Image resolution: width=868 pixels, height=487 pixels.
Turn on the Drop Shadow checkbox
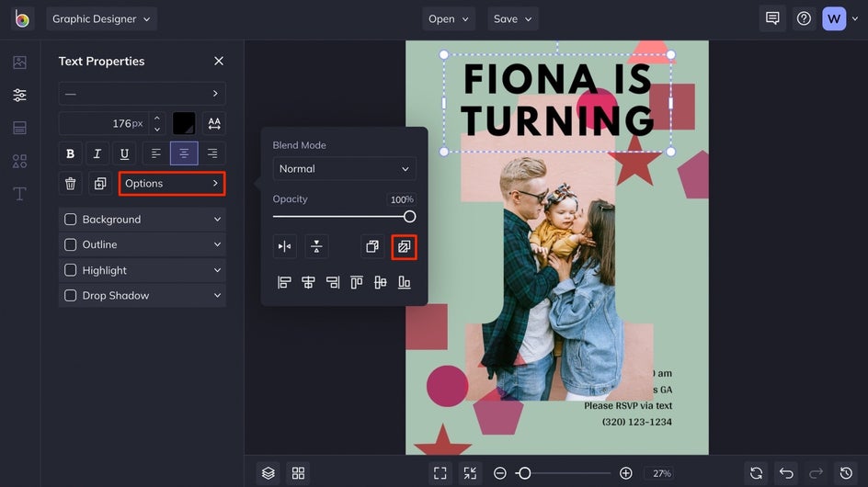[70, 296]
